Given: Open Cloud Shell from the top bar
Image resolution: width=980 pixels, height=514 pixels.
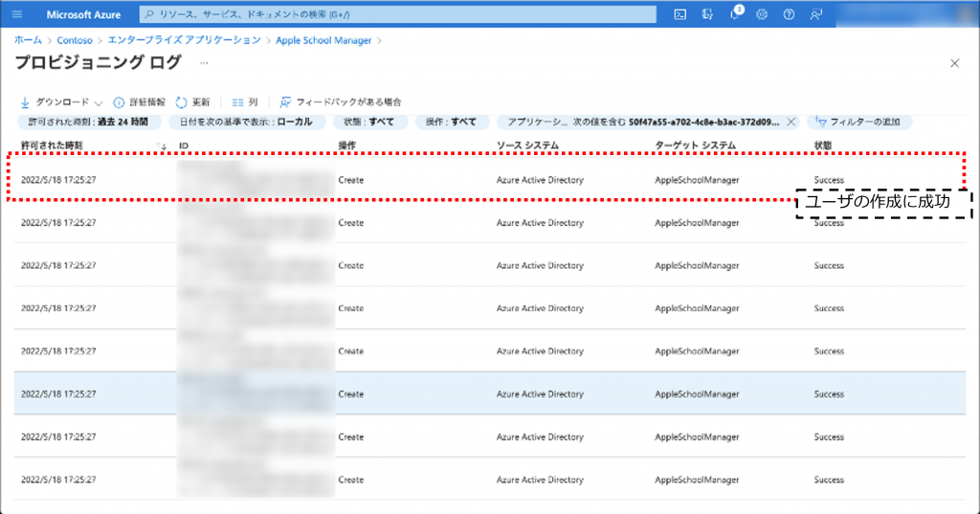Looking at the screenshot, I should pyautogui.click(x=680, y=14).
